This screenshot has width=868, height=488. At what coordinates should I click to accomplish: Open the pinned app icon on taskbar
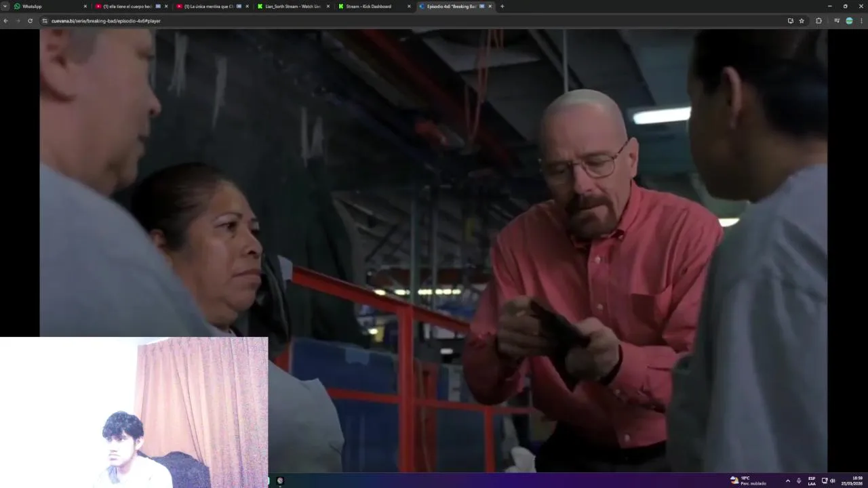click(280, 481)
